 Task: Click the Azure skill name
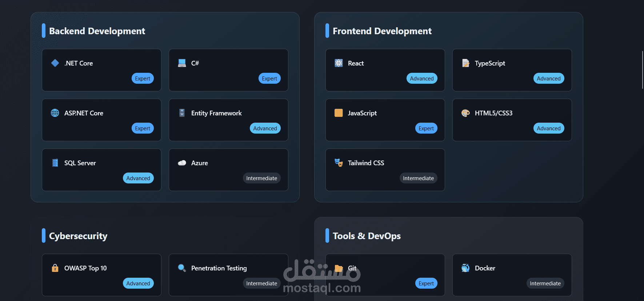pyautogui.click(x=200, y=163)
